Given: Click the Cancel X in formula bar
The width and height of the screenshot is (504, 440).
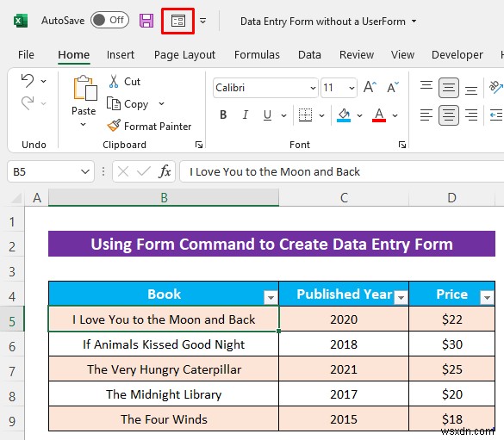Looking at the screenshot, I should pos(123,172).
